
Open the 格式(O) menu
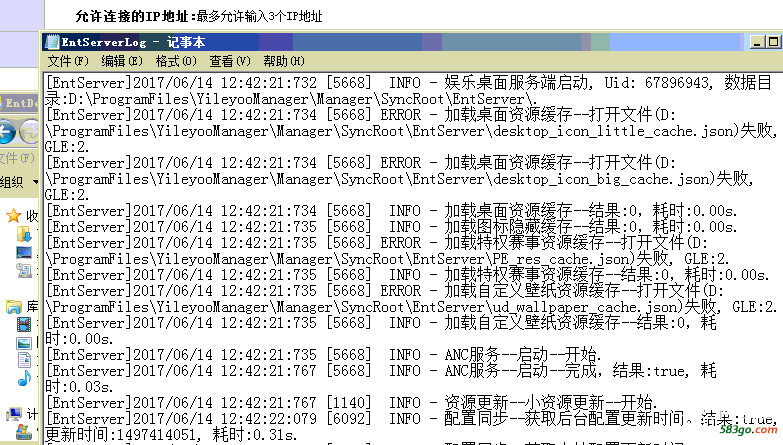pos(176,61)
